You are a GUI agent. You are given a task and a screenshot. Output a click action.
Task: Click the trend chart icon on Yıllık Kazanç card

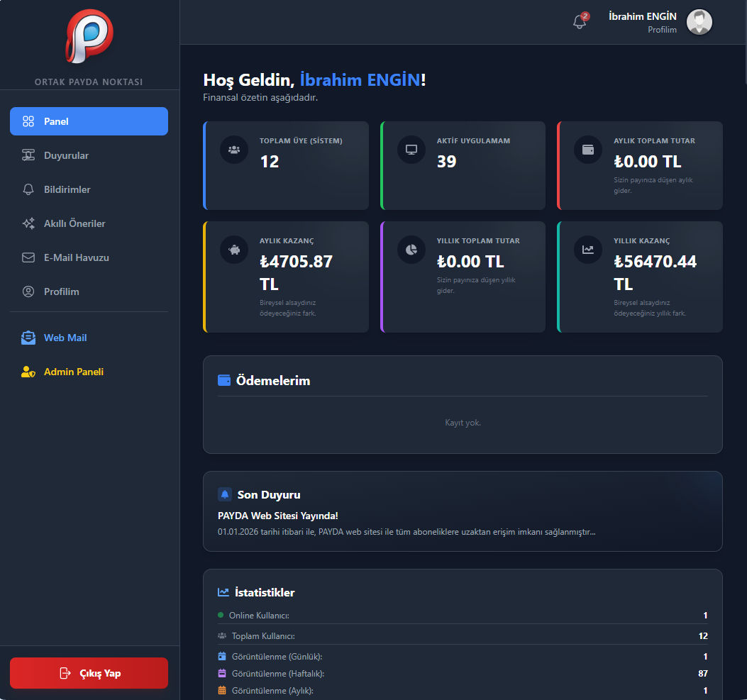[x=588, y=250]
